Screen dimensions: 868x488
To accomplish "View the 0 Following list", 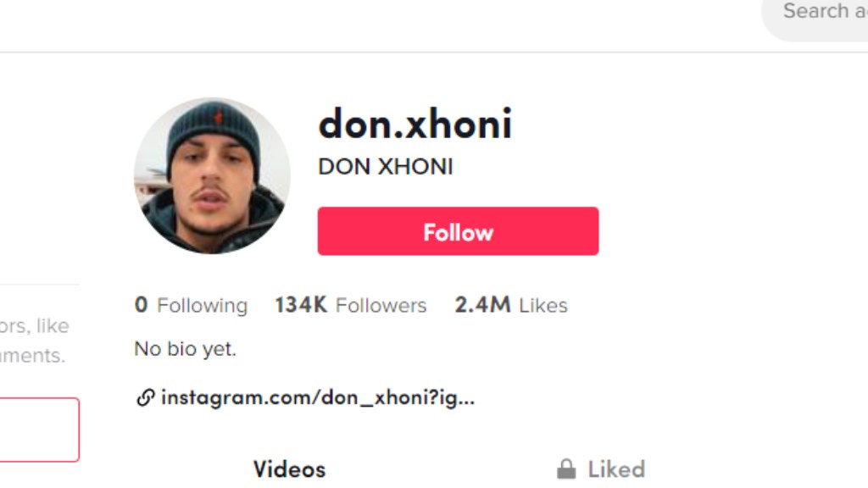I will tap(191, 305).
